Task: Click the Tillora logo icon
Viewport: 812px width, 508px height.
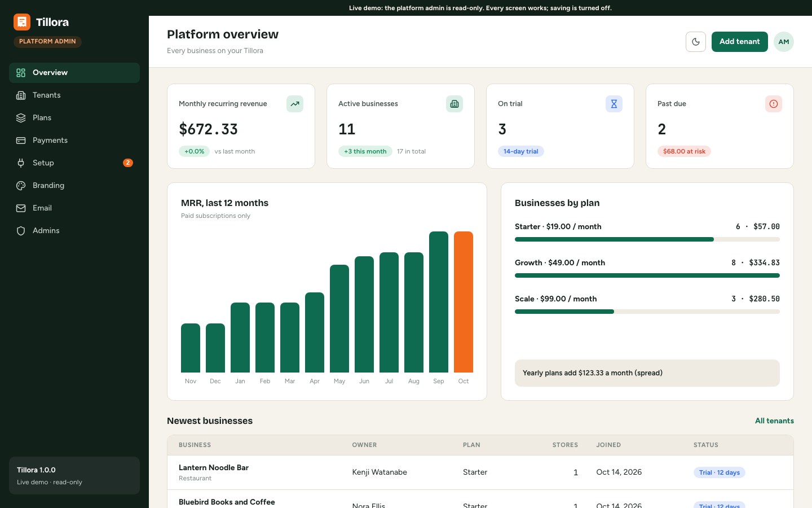Action: (x=22, y=22)
